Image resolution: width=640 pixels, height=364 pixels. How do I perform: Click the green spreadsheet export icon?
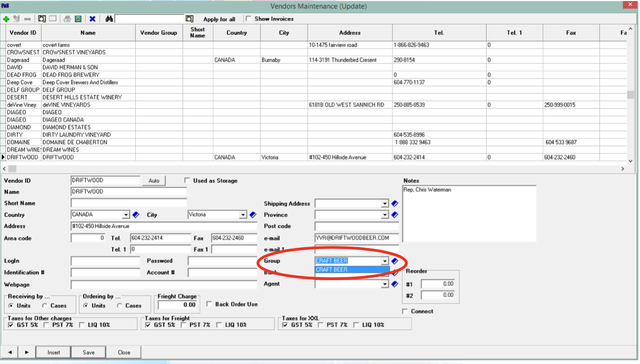coord(78,19)
